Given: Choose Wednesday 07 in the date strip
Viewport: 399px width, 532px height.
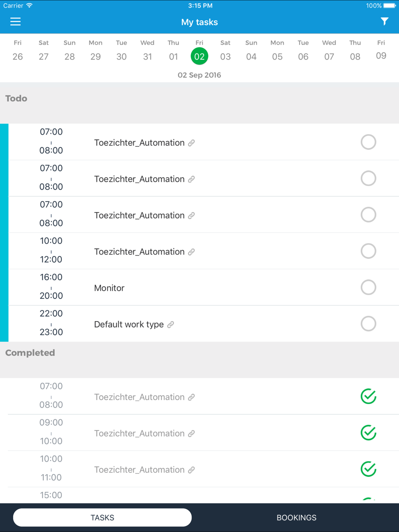Looking at the screenshot, I should (x=329, y=50).
